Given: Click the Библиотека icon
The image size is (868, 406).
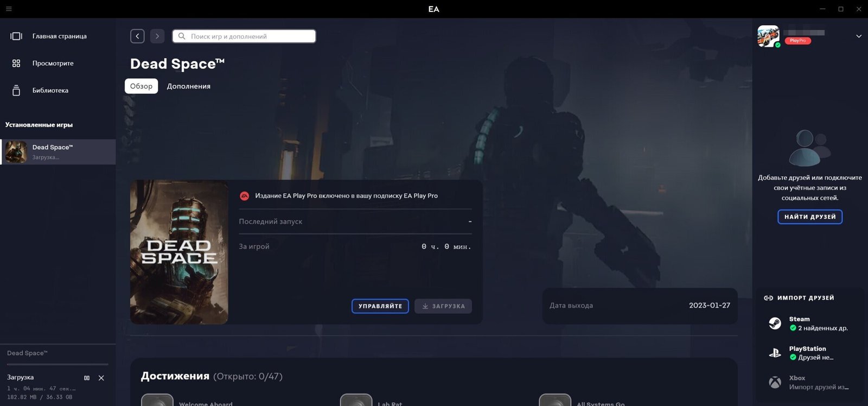Looking at the screenshot, I should [x=16, y=90].
